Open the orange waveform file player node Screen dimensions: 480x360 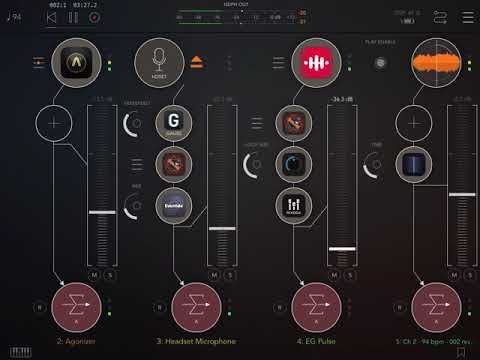click(436, 63)
